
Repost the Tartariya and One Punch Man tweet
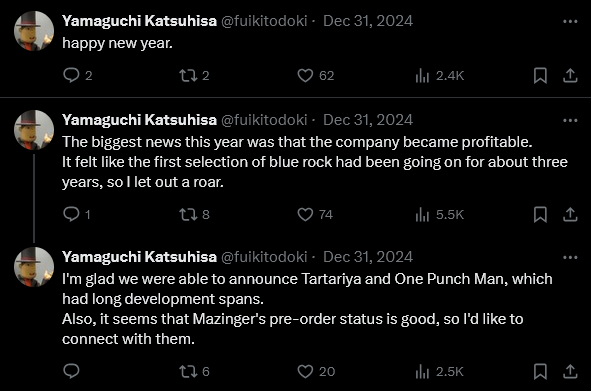tap(194, 371)
